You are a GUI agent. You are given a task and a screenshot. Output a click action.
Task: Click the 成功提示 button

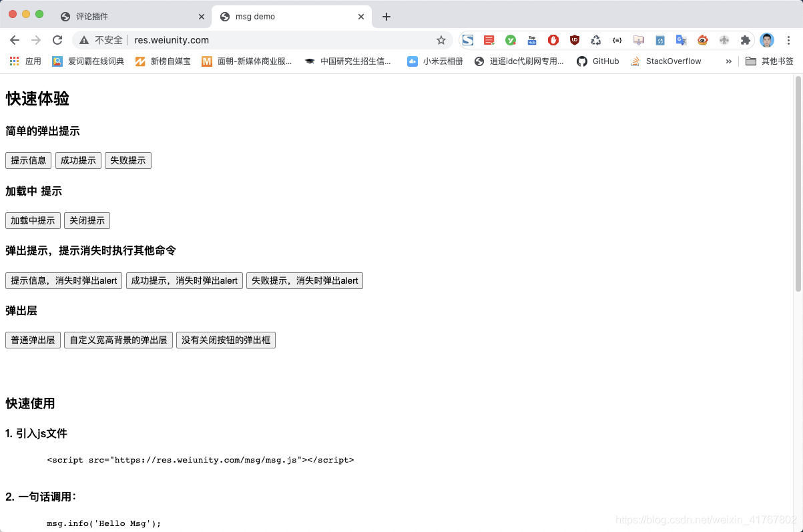pyautogui.click(x=78, y=160)
